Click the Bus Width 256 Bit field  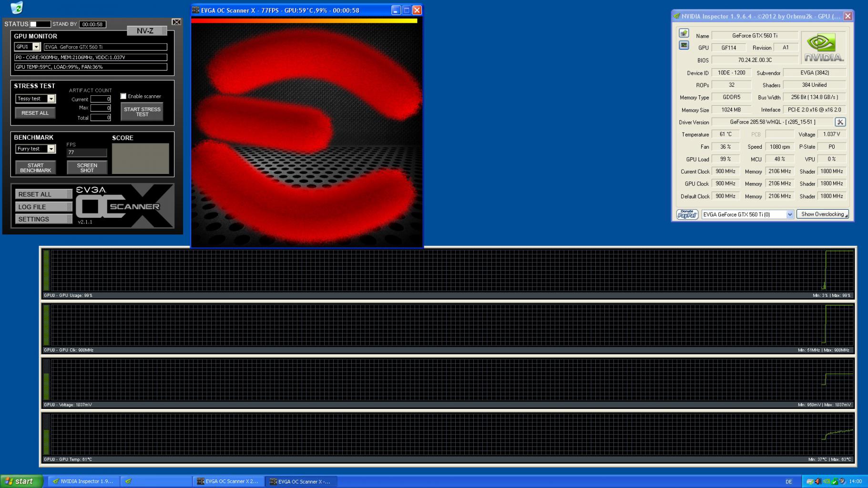[815, 97]
